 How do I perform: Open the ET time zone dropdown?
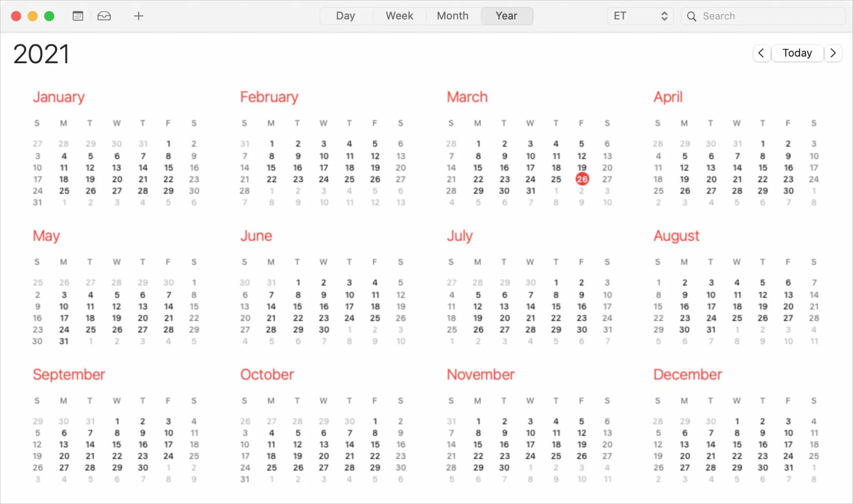pos(640,16)
